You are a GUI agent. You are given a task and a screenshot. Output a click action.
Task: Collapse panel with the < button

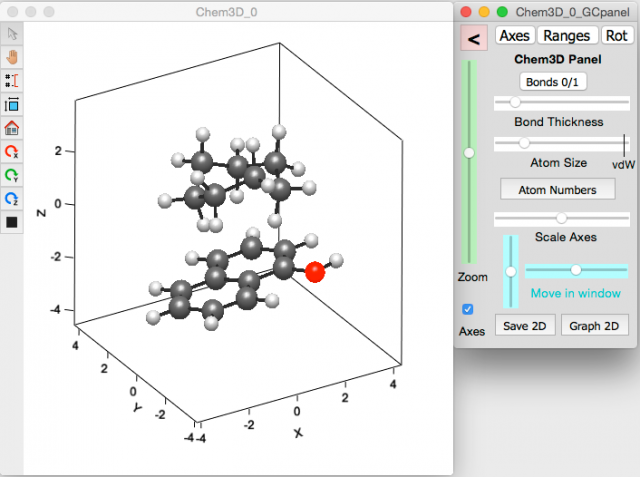(474, 38)
